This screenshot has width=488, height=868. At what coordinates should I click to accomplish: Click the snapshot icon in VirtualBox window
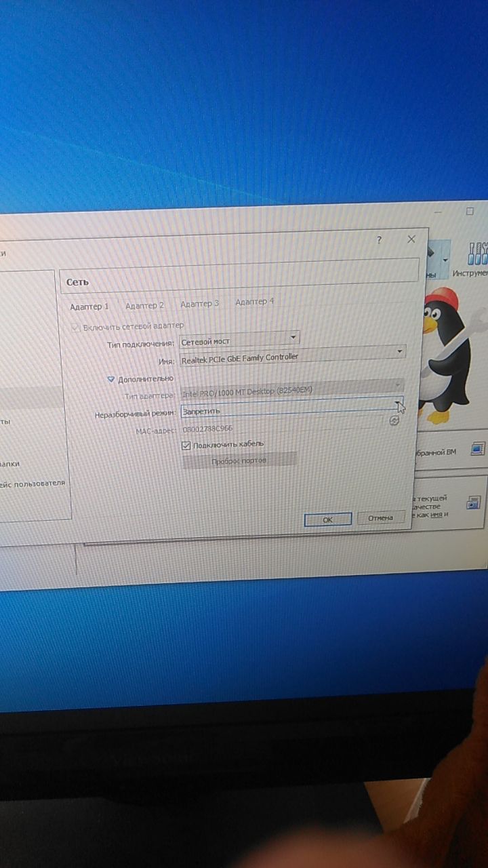474,502
